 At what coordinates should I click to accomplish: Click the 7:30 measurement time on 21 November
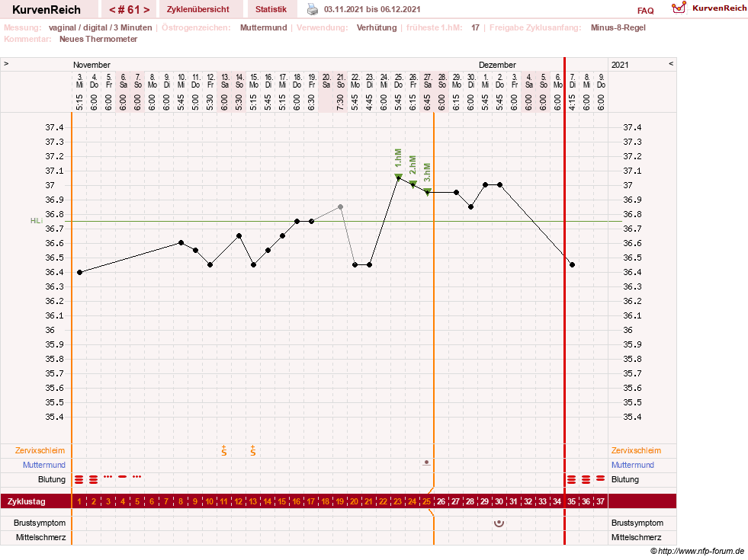coord(341,102)
